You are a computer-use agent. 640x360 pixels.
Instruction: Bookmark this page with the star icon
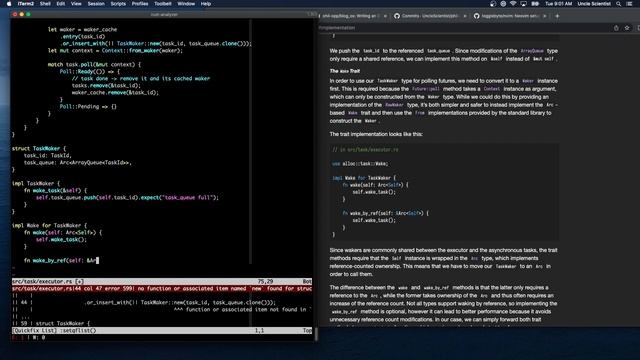[627, 28]
